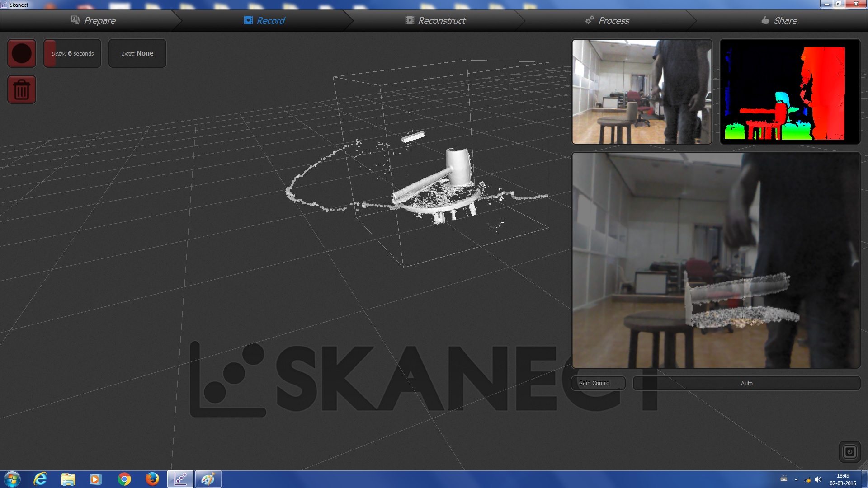Show hidden system tray icons
The width and height of the screenshot is (868, 488).
coord(796,479)
